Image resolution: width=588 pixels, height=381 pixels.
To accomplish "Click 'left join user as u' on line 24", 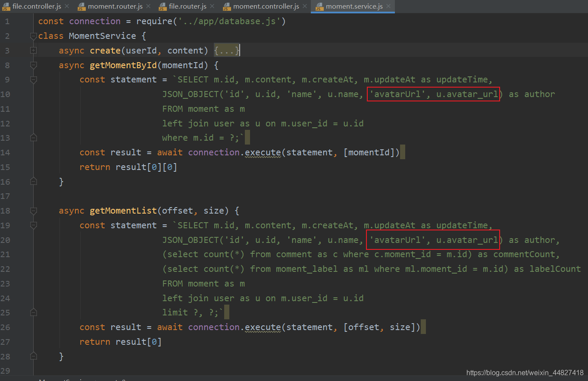I will click(x=211, y=298).
